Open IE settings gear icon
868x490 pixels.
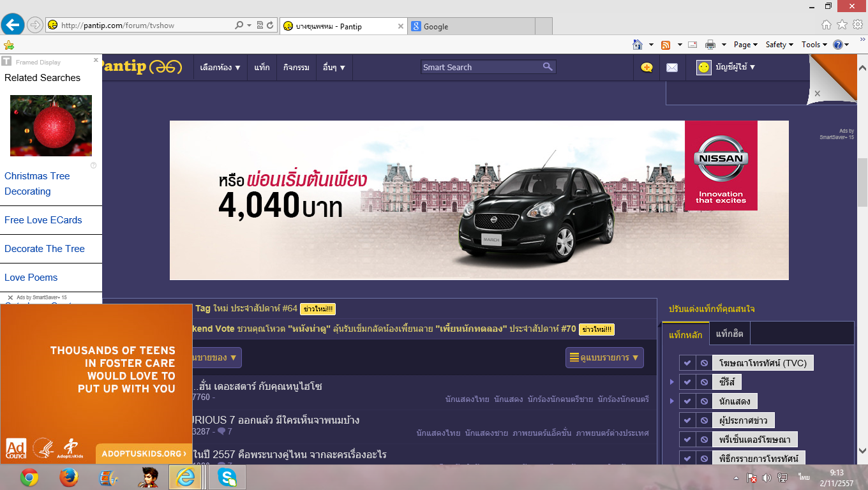(857, 25)
